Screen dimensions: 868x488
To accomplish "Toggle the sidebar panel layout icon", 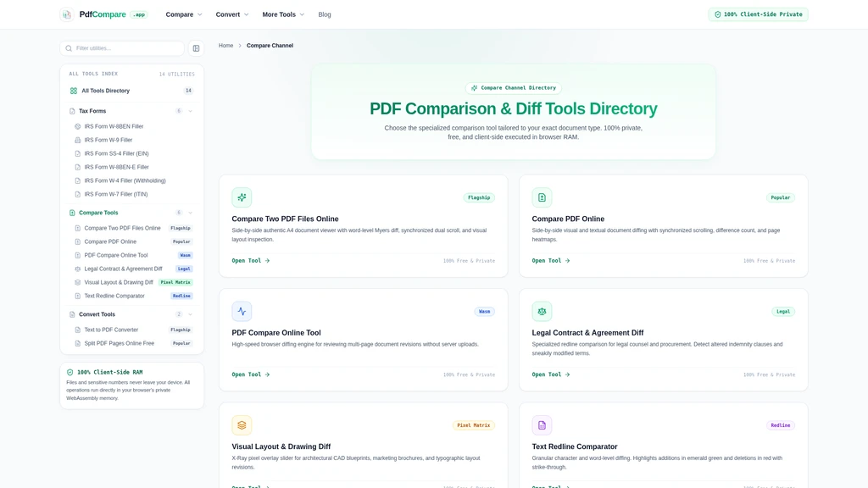I will pyautogui.click(x=196, y=48).
